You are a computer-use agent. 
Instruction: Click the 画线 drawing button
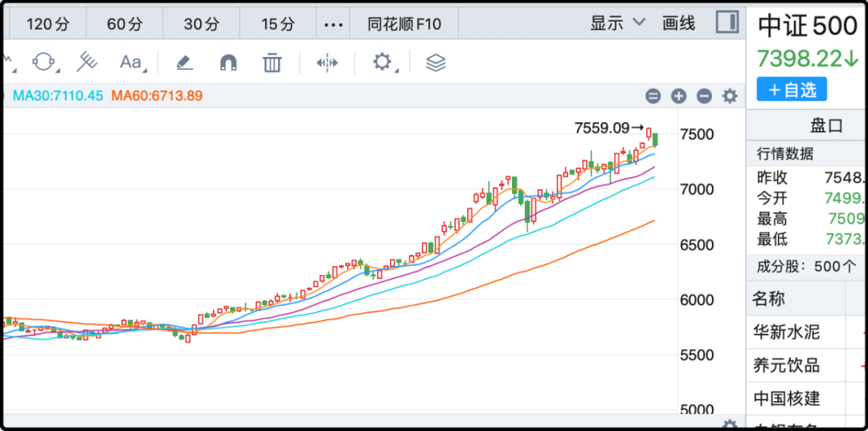point(678,23)
